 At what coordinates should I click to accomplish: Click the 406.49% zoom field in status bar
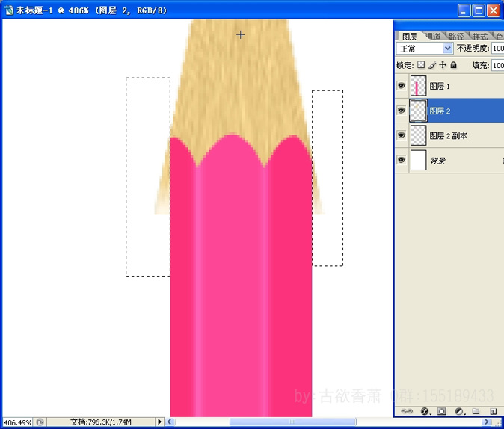tap(18, 422)
